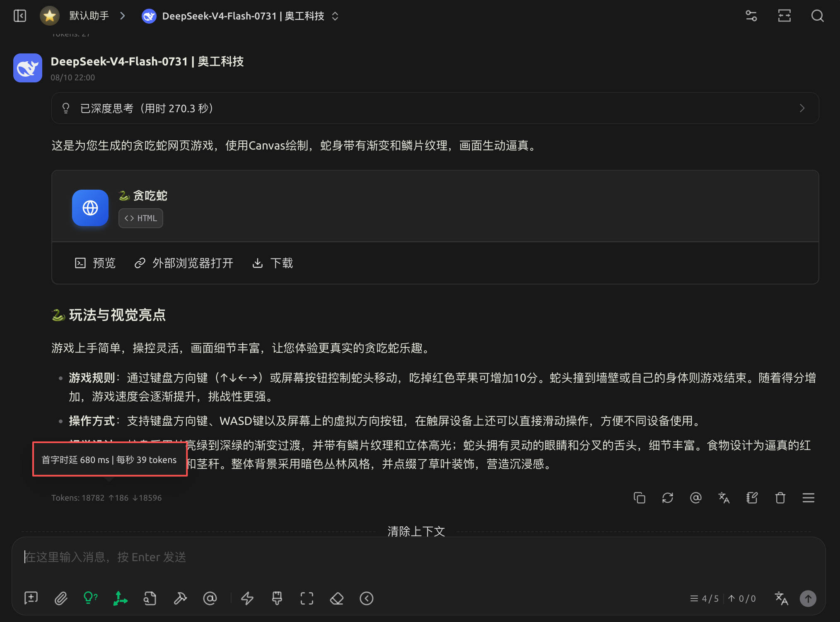The image size is (840, 622).
Task: Click the @ model mention icon in input toolbar
Action: point(210,598)
